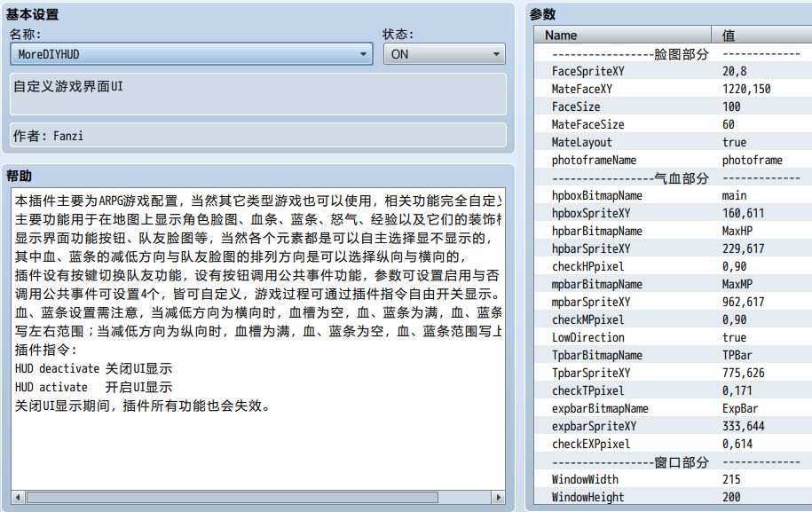The height and width of the screenshot is (512, 812).
Task: Select the FaceSpriteXY parameter row
Action: (587, 71)
